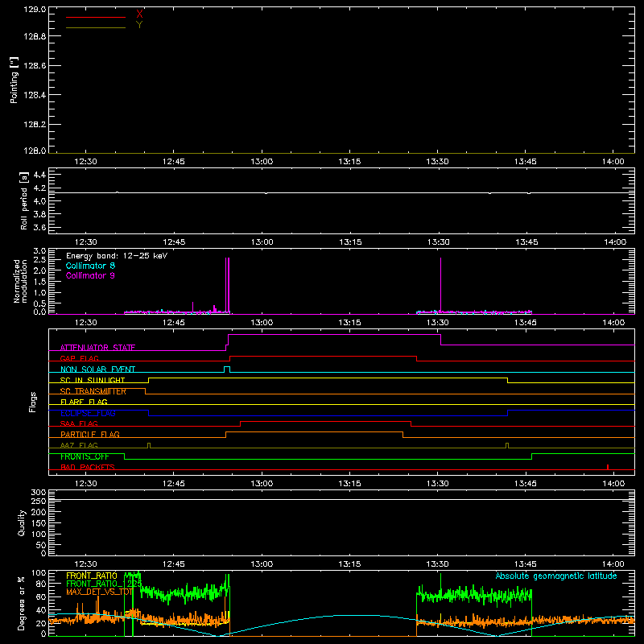644x644 pixels.
Task: Click the NON_SOLAR_EVENT cyan pulse
Action: (227, 369)
